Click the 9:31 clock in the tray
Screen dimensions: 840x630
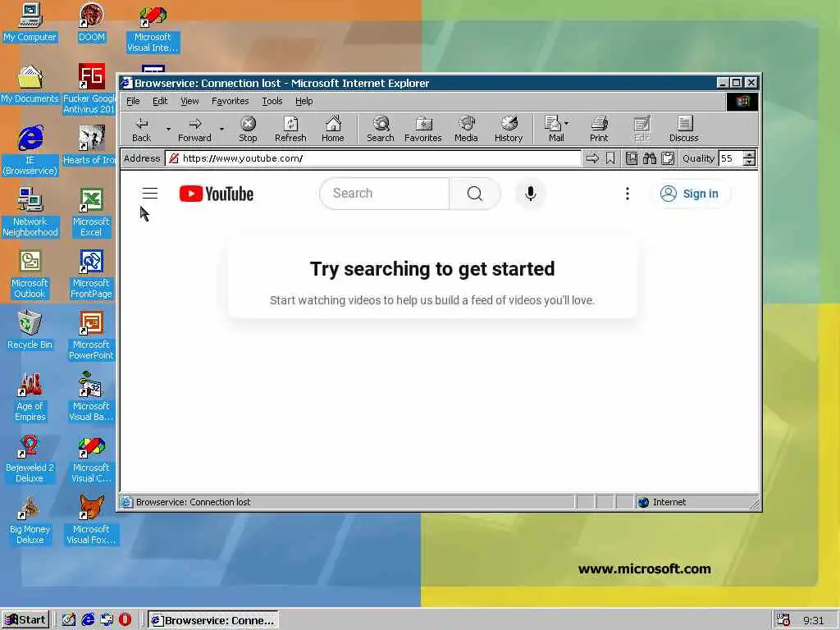click(813, 620)
